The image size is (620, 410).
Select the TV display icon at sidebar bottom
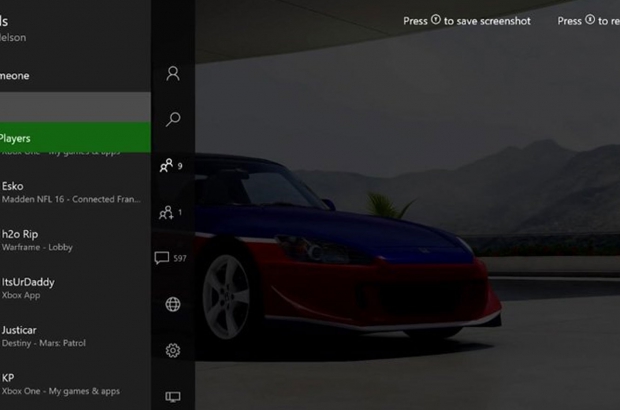pos(173,397)
